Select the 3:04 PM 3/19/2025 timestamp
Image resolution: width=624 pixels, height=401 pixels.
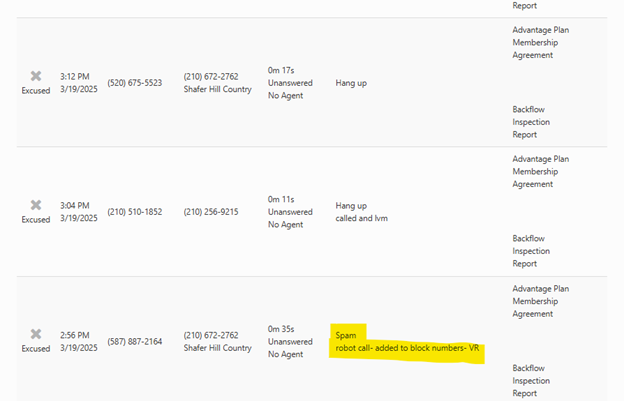78,212
